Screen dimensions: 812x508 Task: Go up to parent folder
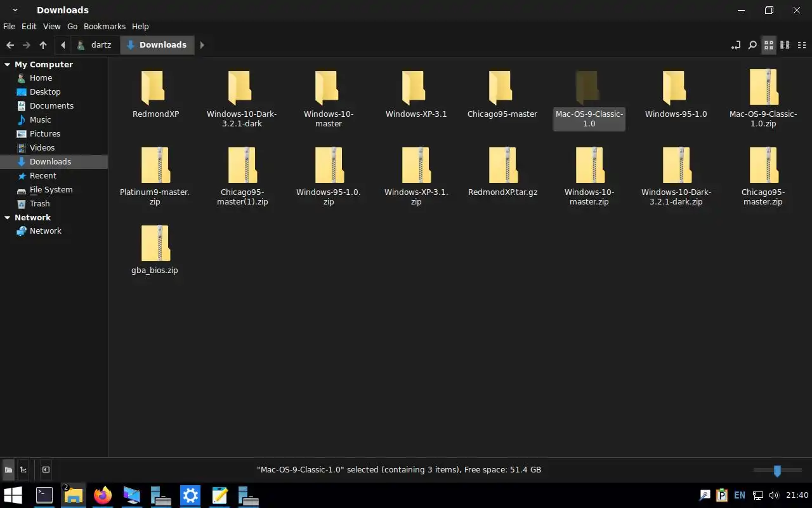(43, 45)
